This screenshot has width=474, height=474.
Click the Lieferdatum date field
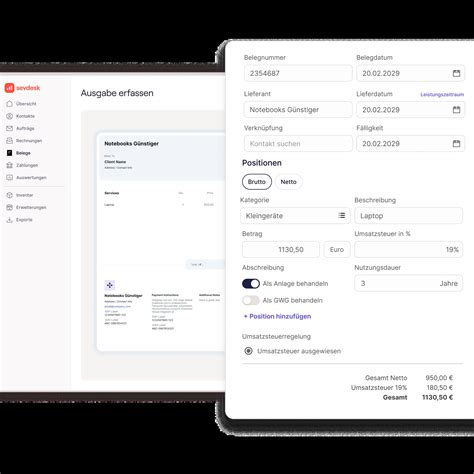(410, 110)
